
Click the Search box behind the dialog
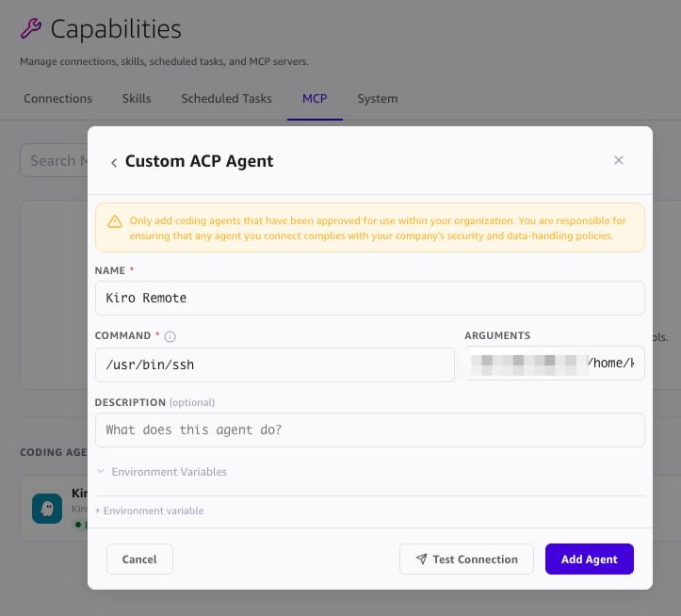(x=54, y=160)
